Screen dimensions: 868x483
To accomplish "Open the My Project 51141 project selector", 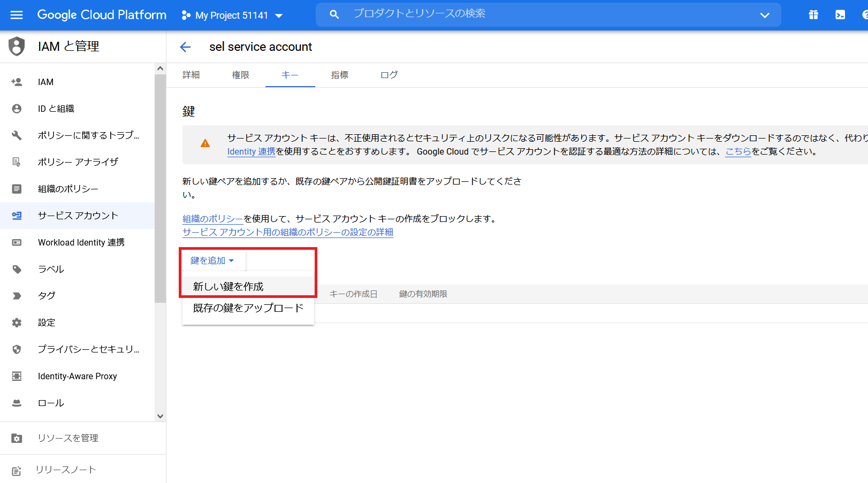I will click(232, 16).
